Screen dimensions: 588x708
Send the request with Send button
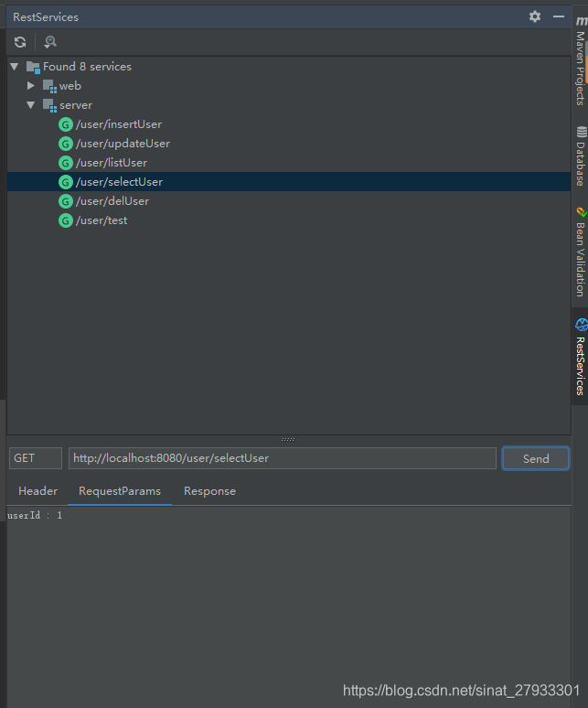[536, 459]
